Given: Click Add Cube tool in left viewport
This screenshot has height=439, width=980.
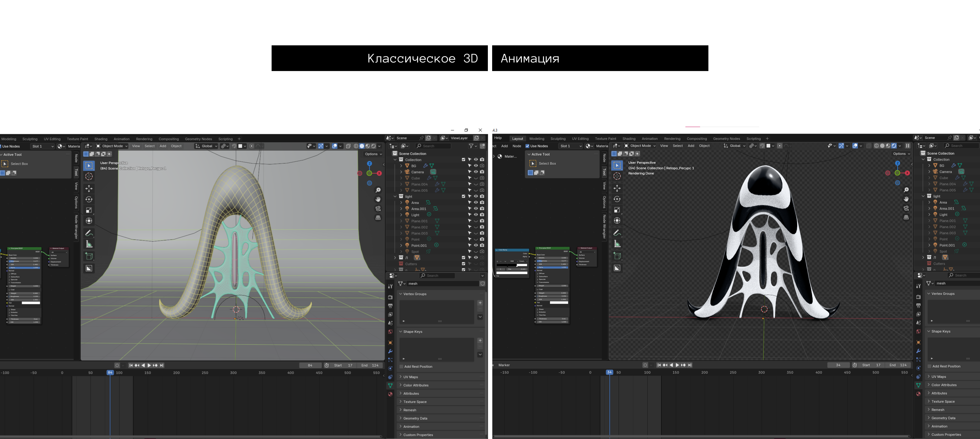Looking at the screenshot, I should (x=89, y=256).
